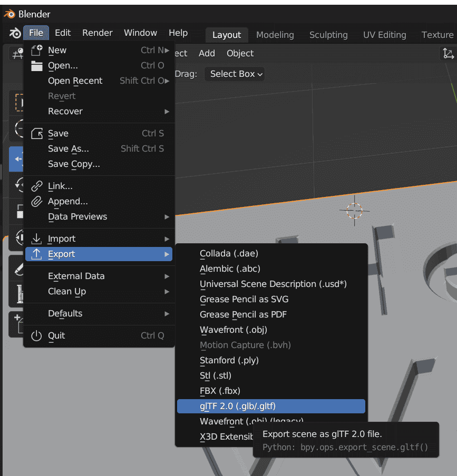Choose Save As... in File menu
Image resolution: width=457 pixels, height=476 pixels.
[99, 148]
